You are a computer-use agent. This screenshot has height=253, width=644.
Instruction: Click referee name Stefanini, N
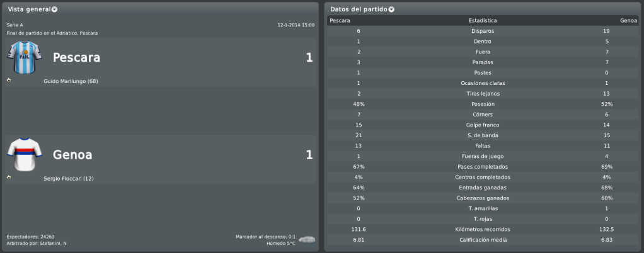[54, 244]
